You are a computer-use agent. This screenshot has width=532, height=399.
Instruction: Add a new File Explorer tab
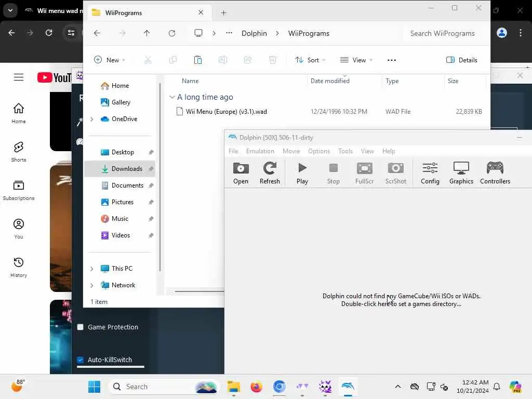pos(223,13)
